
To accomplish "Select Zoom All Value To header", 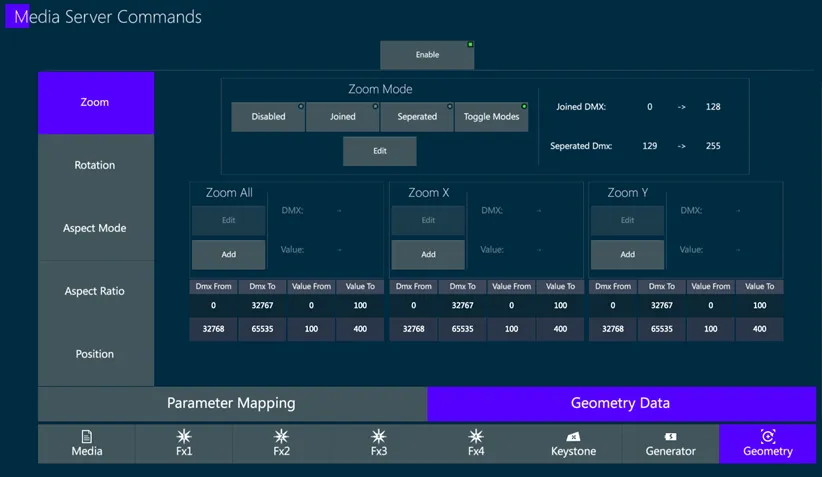I will click(360, 287).
